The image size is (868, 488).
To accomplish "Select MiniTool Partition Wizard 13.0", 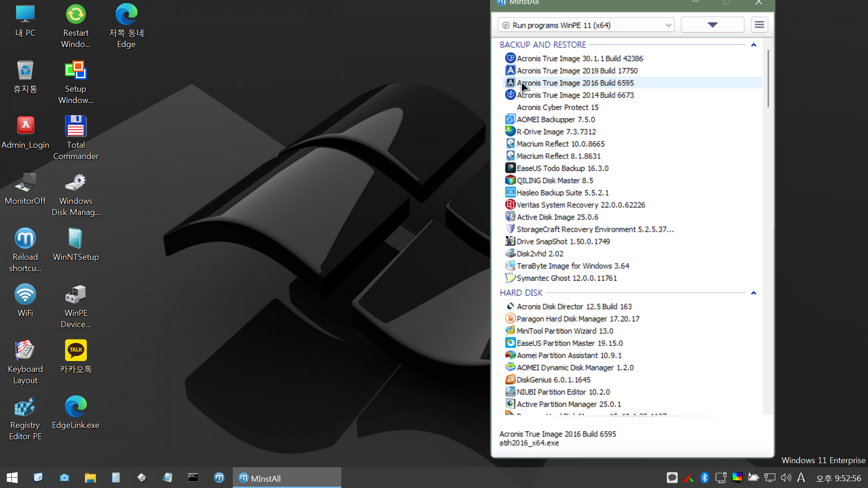I will click(565, 331).
